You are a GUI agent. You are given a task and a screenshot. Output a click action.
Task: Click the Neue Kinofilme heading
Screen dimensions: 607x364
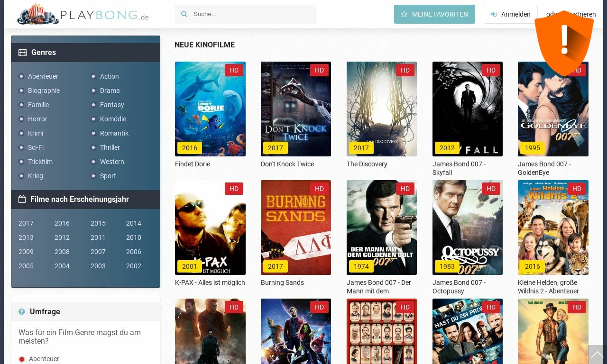[204, 45]
